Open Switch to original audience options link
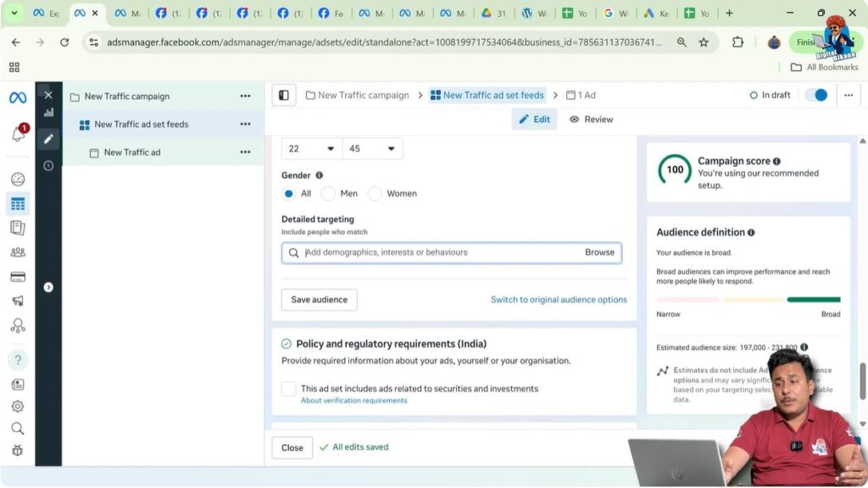Image resolution: width=868 pixels, height=488 pixels. 559,300
